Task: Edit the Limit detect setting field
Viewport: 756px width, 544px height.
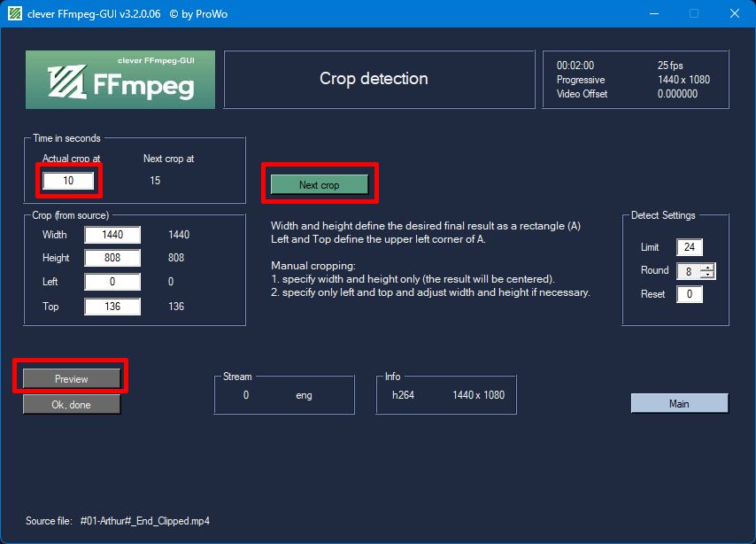Action: tap(690, 247)
